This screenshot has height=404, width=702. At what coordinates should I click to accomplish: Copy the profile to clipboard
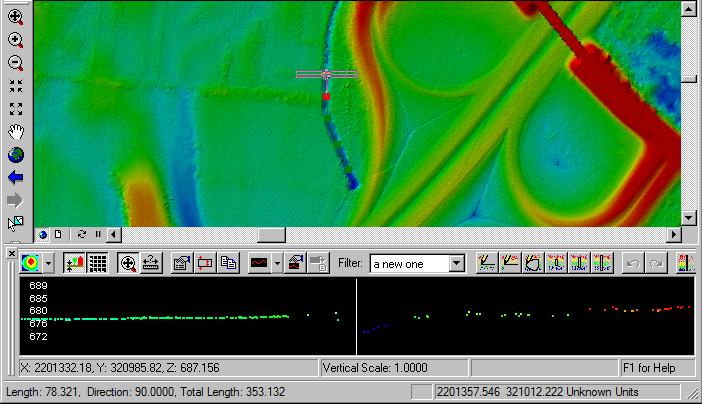pos(228,263)
